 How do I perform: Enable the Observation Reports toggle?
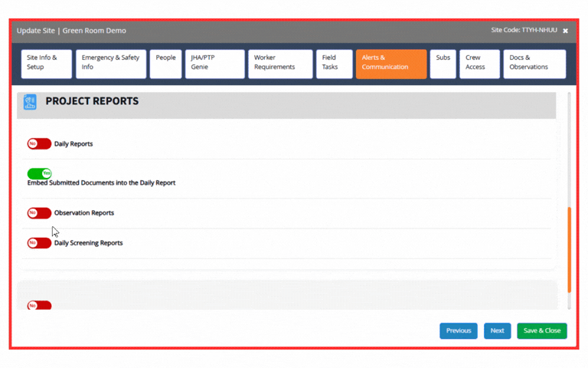click(39, 213)
